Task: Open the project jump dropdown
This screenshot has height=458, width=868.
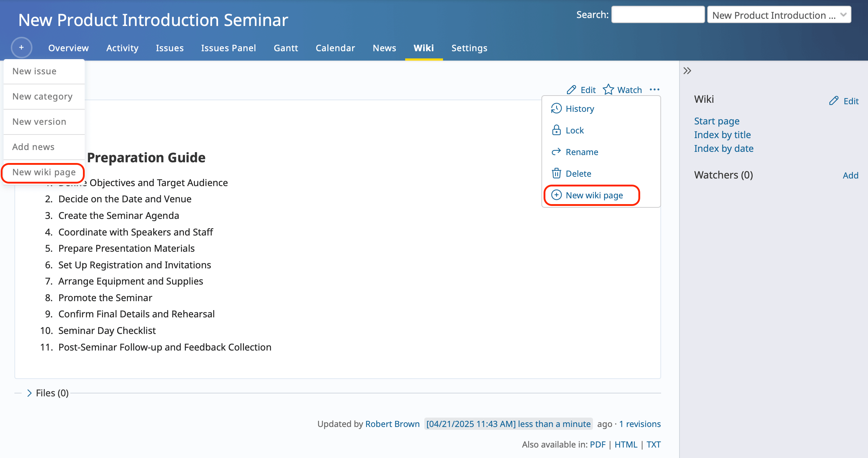Action: point(779,15)
